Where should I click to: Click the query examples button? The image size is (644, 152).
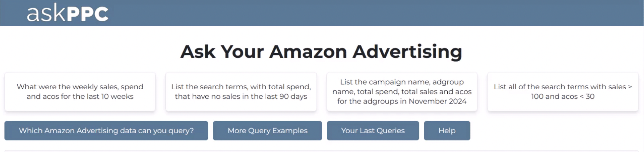[x=267, y=131]
